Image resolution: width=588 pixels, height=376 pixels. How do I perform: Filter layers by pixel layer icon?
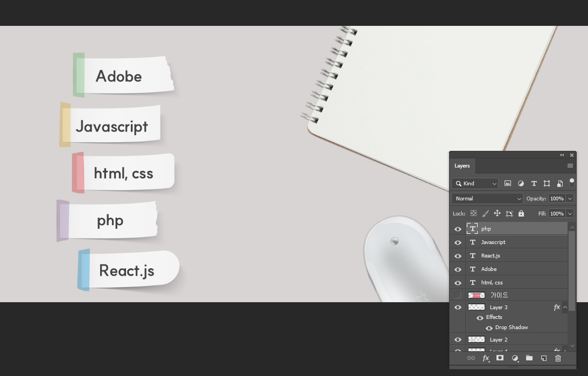tap(507, 184)
